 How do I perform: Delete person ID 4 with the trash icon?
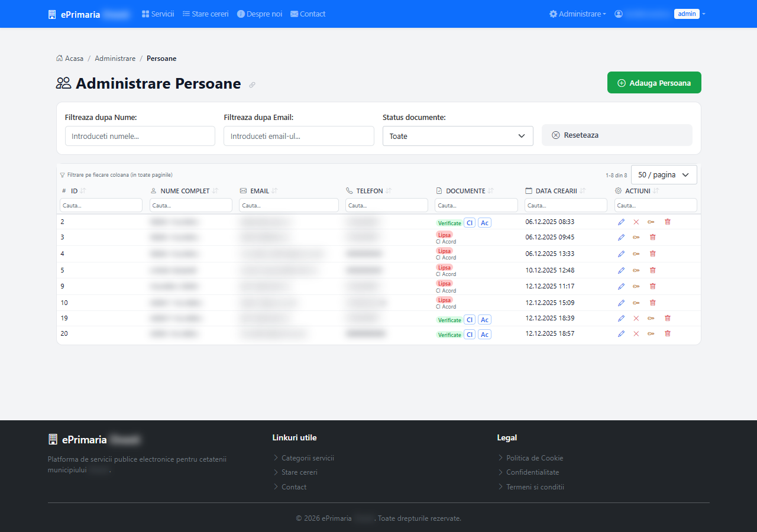(653, 254)
